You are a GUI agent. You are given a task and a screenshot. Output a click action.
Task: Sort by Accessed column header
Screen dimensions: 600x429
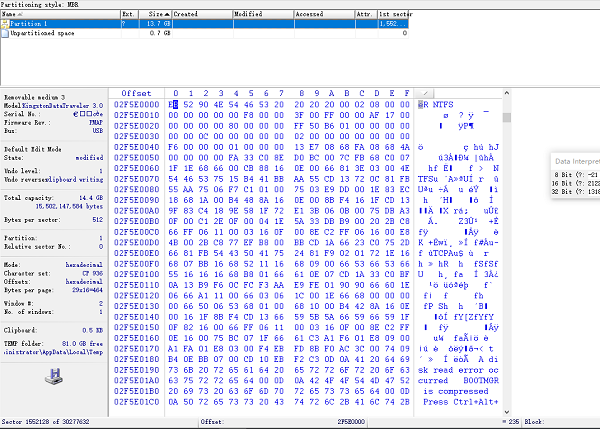[x=324, y=14]
